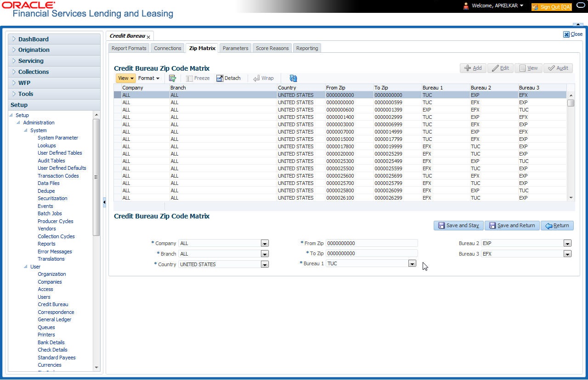
Task: Switch to the Score Reasons tab
Action: pyautogui.click(x=272, y=48)
